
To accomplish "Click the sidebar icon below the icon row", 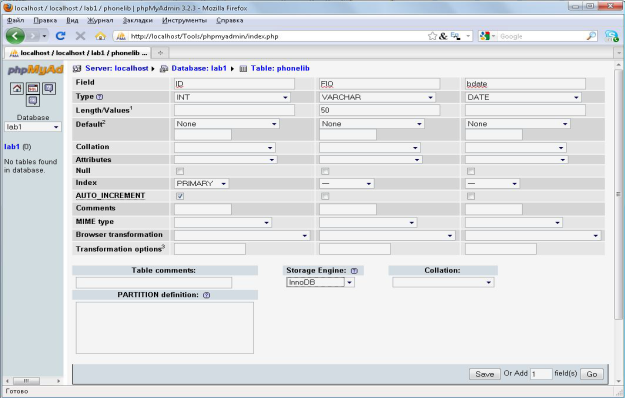I will [33, 101].
